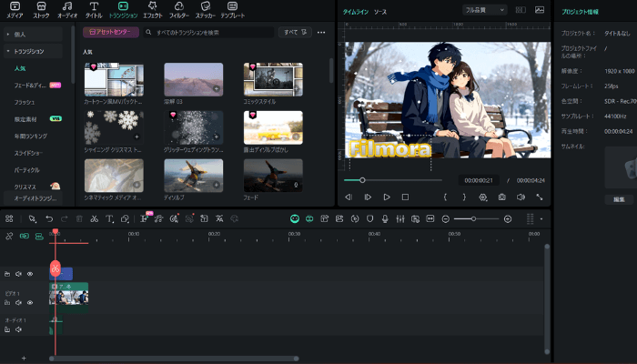Mute the オーディオ 1 track speaker icon
Image resolution: width=637 pixels, height=364 pixels.
pyautogui.click(x=18, y=329)
